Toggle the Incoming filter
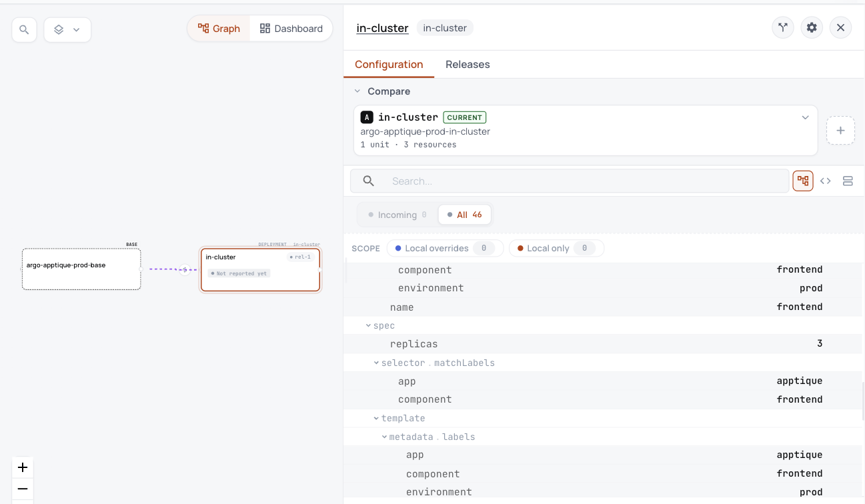 [397, 215]
